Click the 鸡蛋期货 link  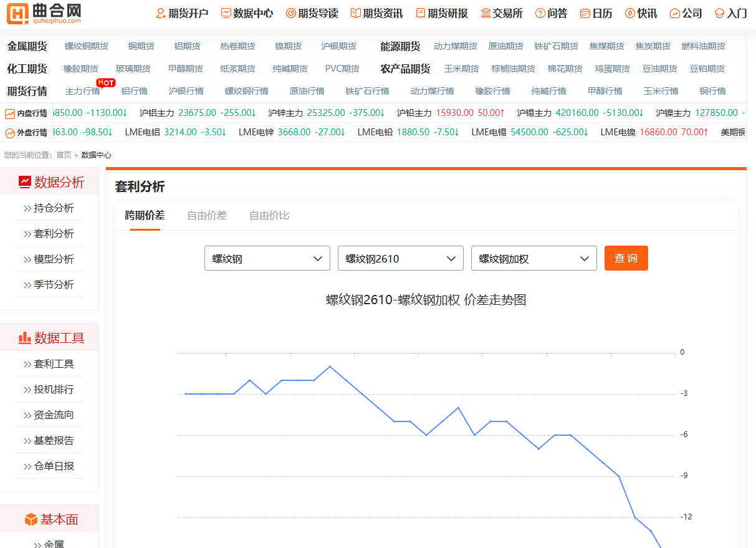(613, 69)
